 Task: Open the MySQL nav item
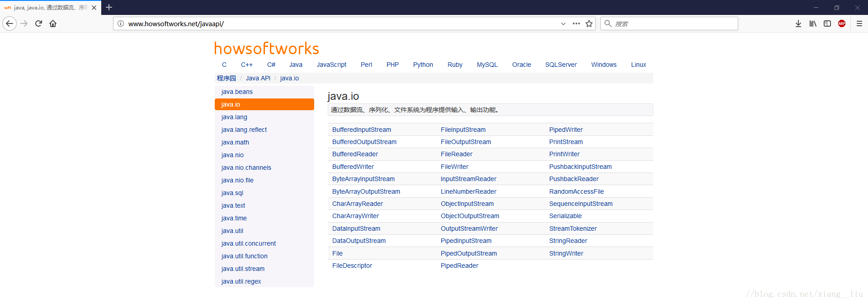tap(487, 65)
